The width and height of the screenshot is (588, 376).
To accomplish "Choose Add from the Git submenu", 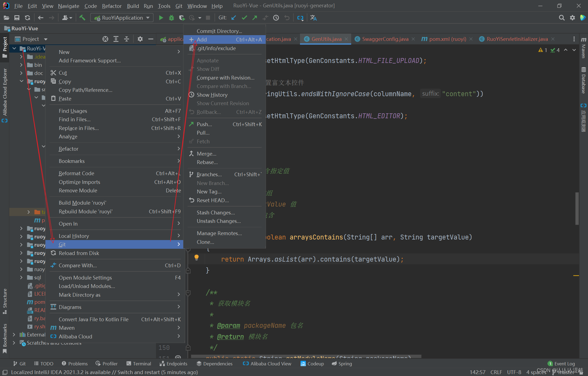I will (x=202, y=40).
